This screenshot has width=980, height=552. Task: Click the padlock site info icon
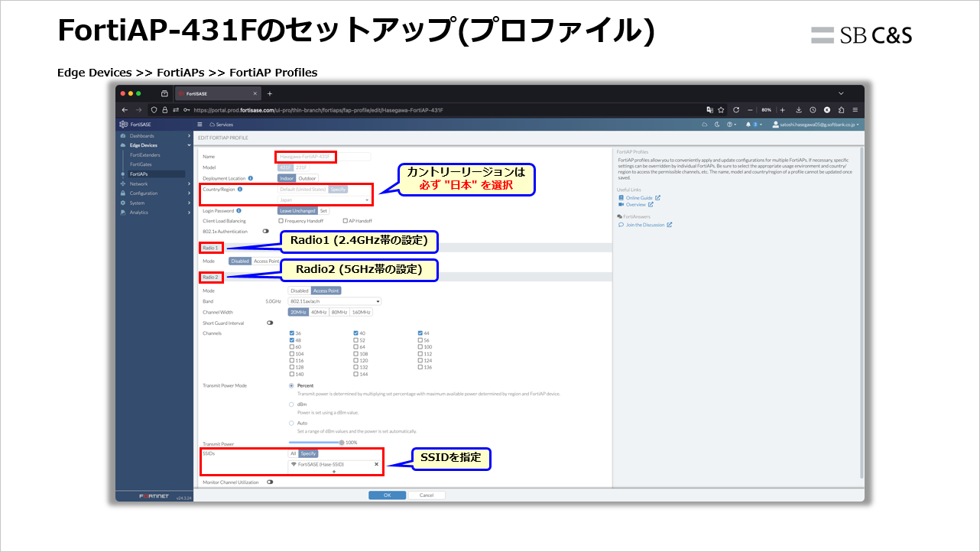[x=164, y=110]
